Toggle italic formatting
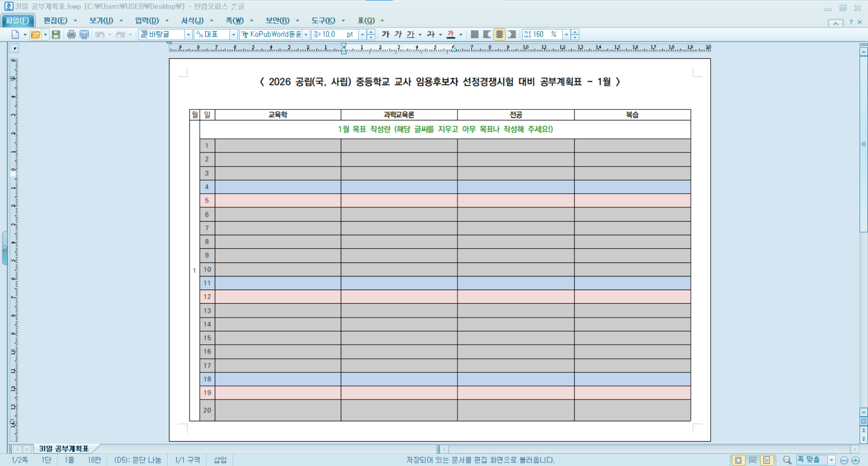 (398, 34)
